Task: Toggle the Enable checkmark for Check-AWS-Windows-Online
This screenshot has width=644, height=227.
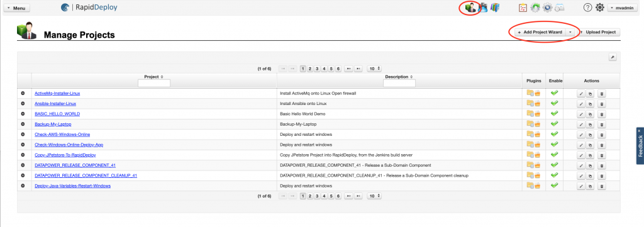Action: (555, 134)
